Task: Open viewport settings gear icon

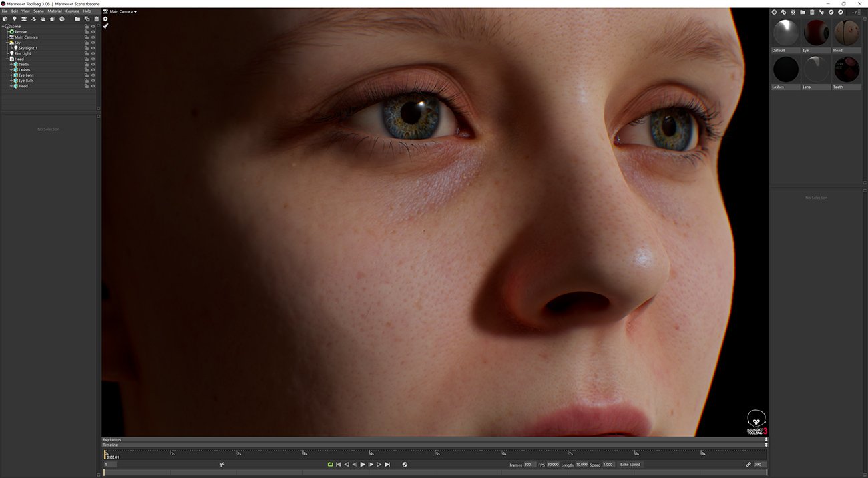Action: tap(105, 19)
